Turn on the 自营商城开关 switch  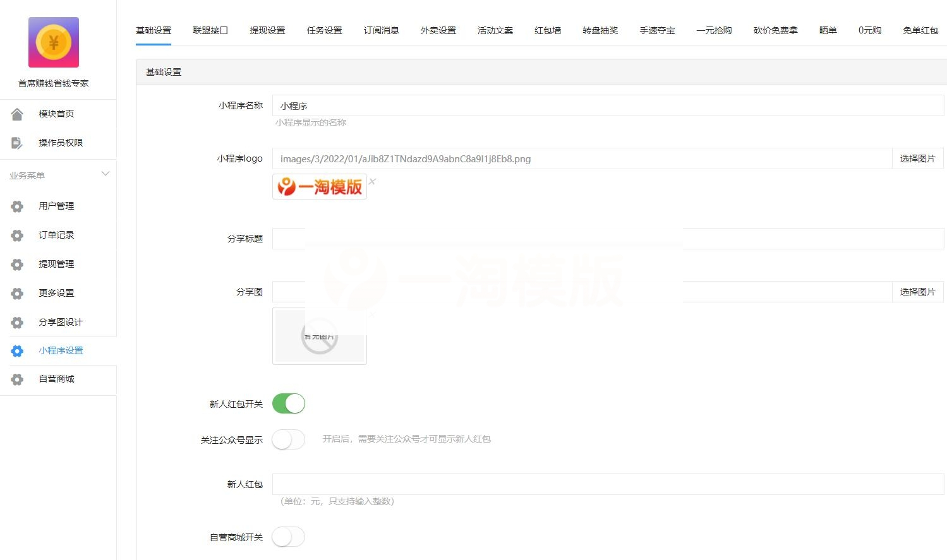(288, 537)
